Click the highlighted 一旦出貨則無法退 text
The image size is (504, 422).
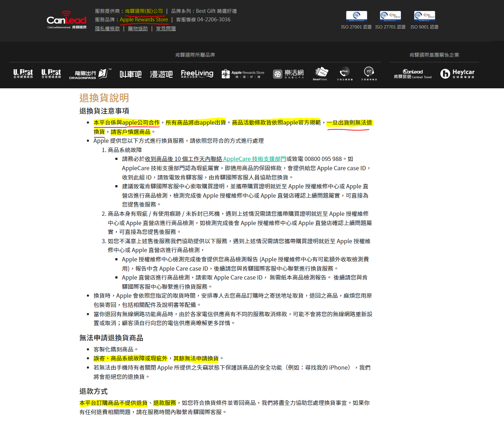pyautogui.click(x=350, y=123)
